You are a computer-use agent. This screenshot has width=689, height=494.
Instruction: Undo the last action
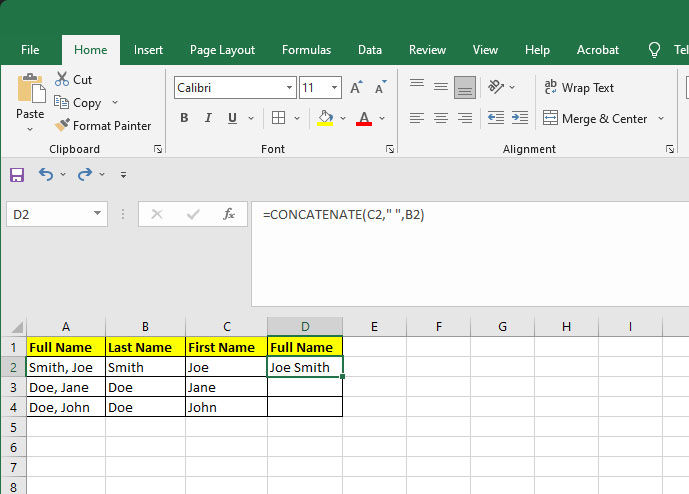coord(46,174)
